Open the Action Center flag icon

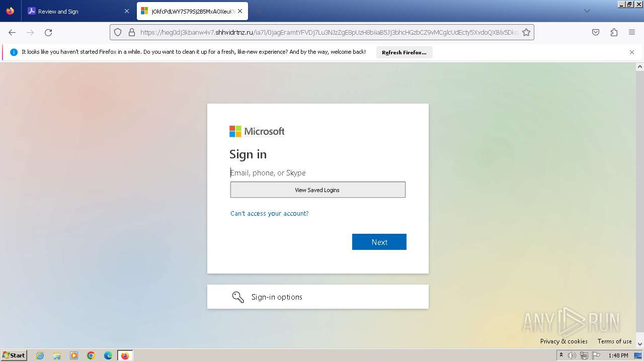[596, 355]
